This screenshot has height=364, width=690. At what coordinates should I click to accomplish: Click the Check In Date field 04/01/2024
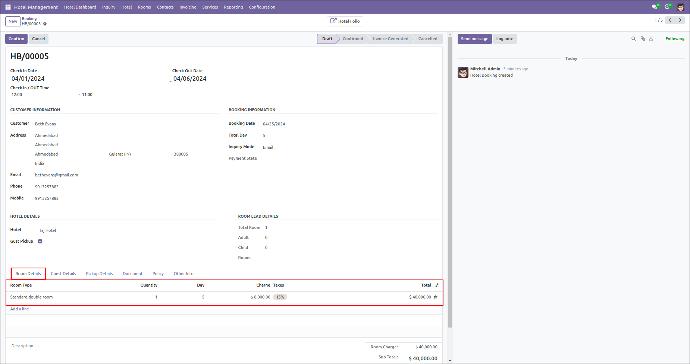(x=28, y=79)
